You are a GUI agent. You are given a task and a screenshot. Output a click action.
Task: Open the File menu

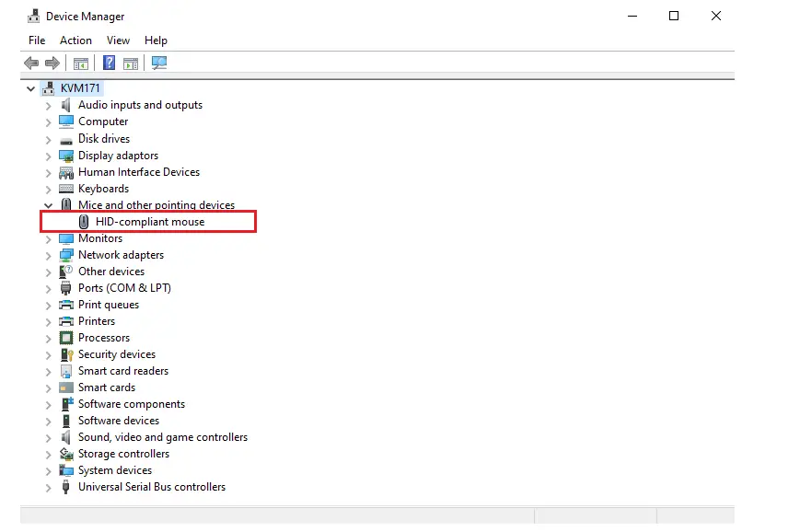(x=36, y=40)
